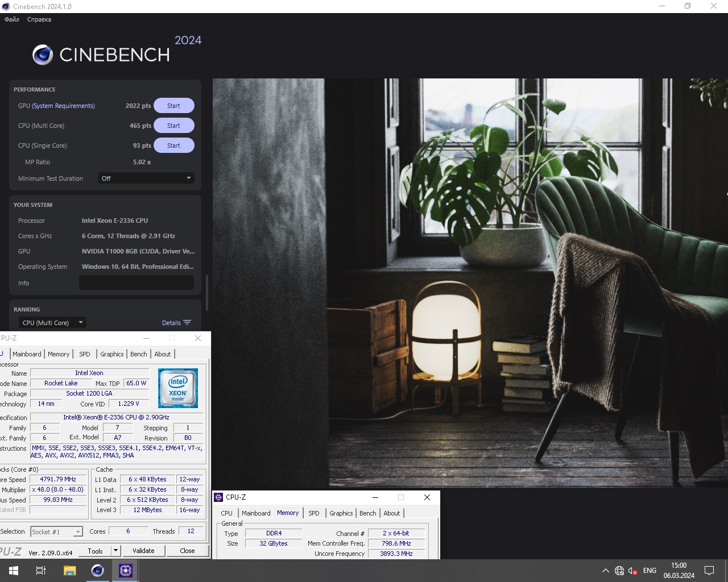Start the GPU benchmark
Screen dimensions: 728x582
pos(173,106)
